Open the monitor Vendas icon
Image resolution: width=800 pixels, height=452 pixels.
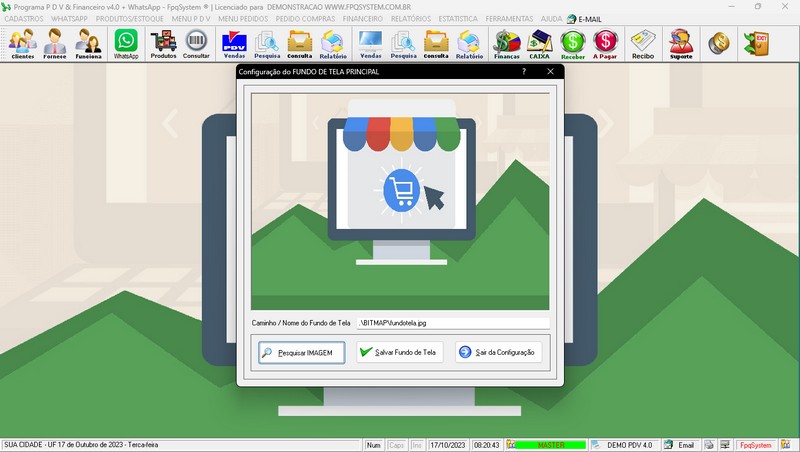point(370,44)
